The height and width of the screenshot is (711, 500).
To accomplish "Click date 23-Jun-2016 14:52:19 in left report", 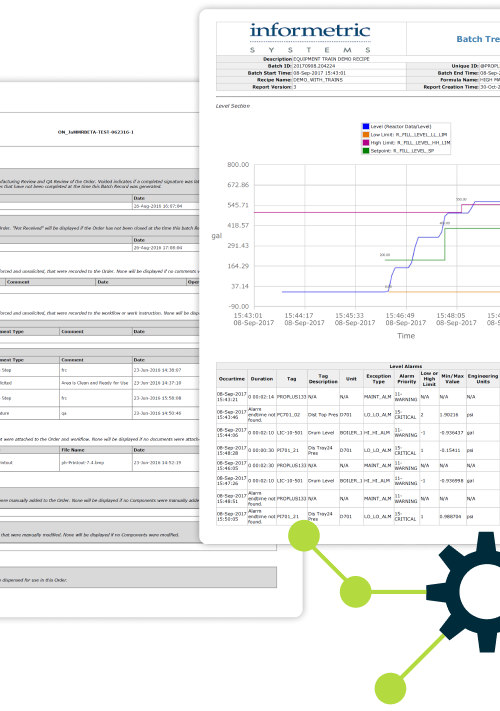I will point(157,463).
